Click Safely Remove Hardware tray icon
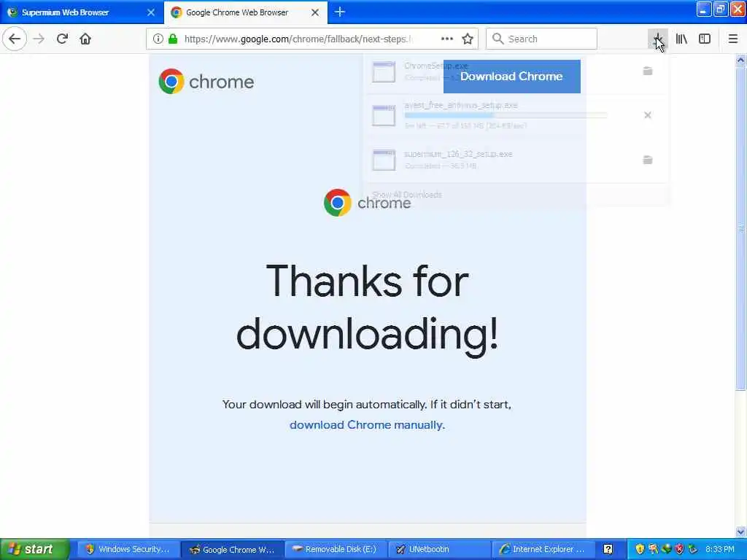The height and width of the screenshot is (560, 747). 693,549
